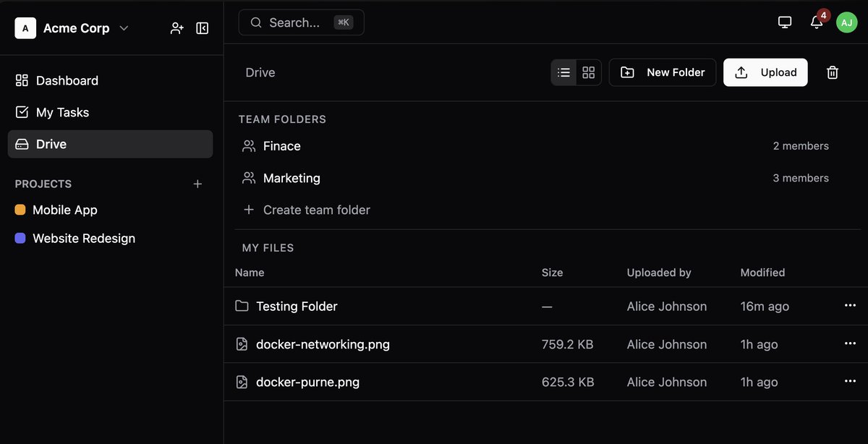Sort by Name column header

pyautogui.click(x=250, y=273)
